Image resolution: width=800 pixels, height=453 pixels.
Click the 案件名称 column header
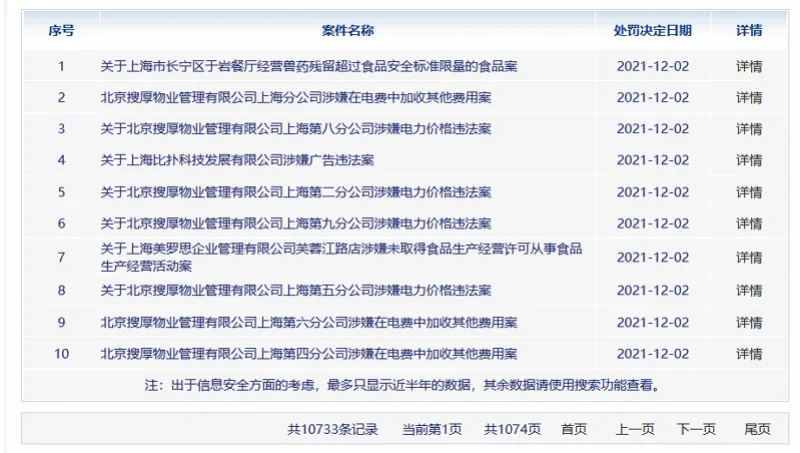point(347,31)
